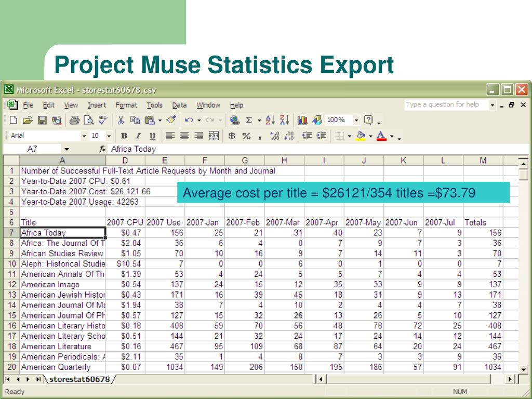Toggle Italic formatting
Viewport: 532px width, 399px height.
pos(138,136)
